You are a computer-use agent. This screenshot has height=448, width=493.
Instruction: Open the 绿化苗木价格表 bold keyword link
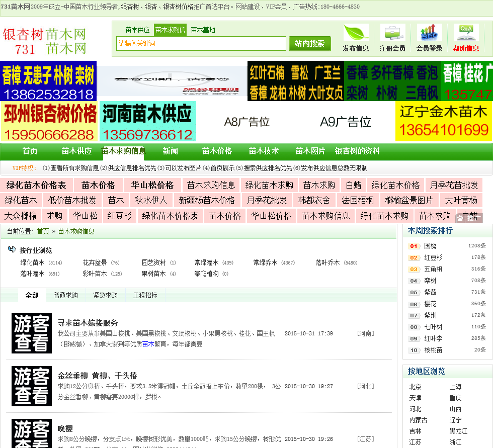point(36,185)
